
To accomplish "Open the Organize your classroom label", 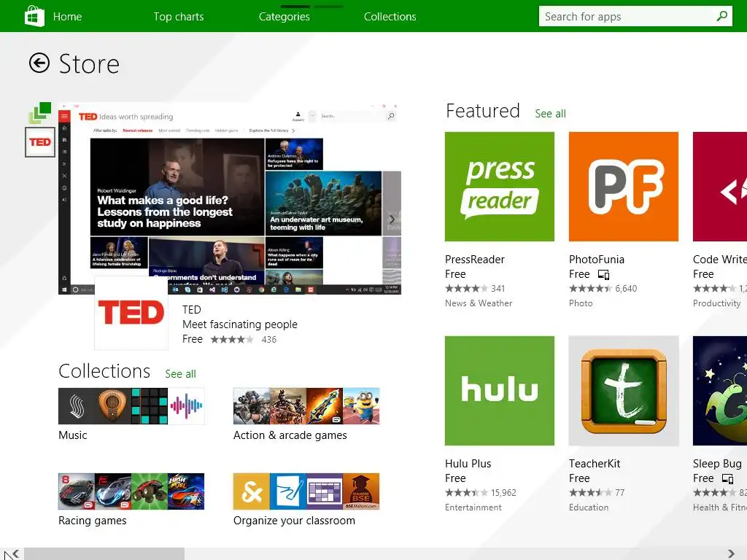I will tap(295, 521).
